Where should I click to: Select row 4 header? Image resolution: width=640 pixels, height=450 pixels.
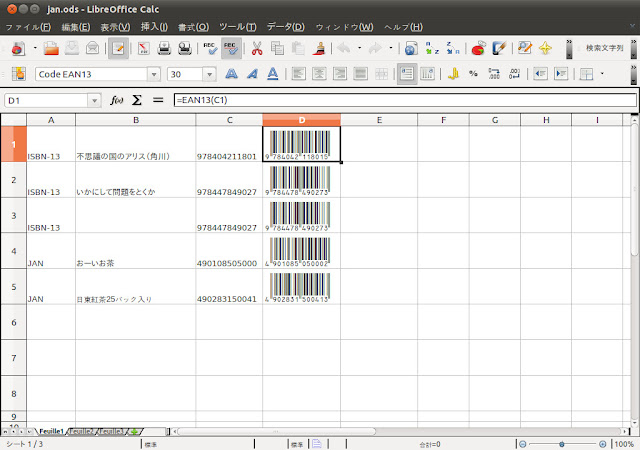tap(13, 251)
